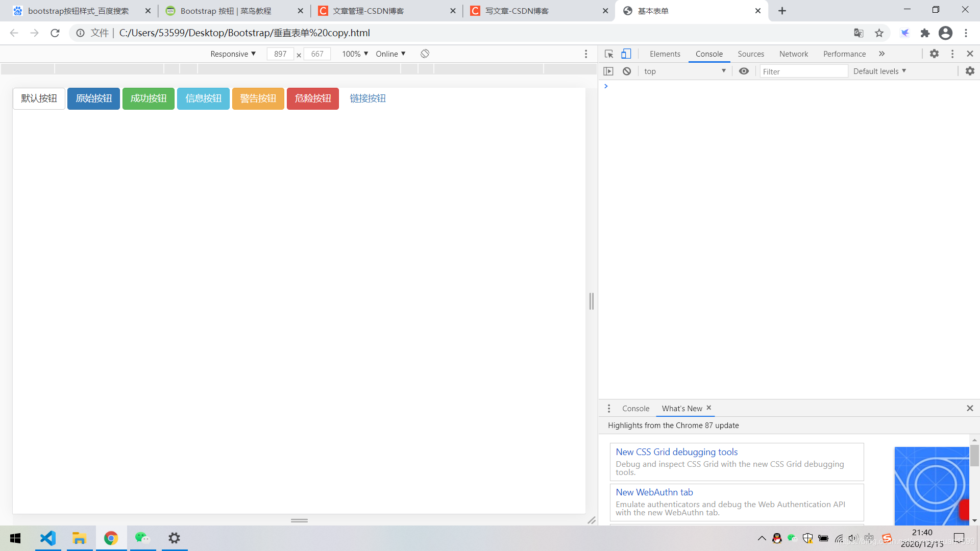Click the extensions puzzle piece icon
Screen dimensions: 980x551
click(x=925, y=33)
